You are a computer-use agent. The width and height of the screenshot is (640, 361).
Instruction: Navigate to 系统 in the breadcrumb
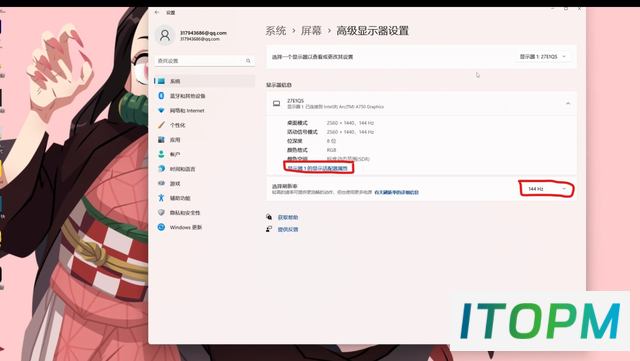[x=276, y=31]
